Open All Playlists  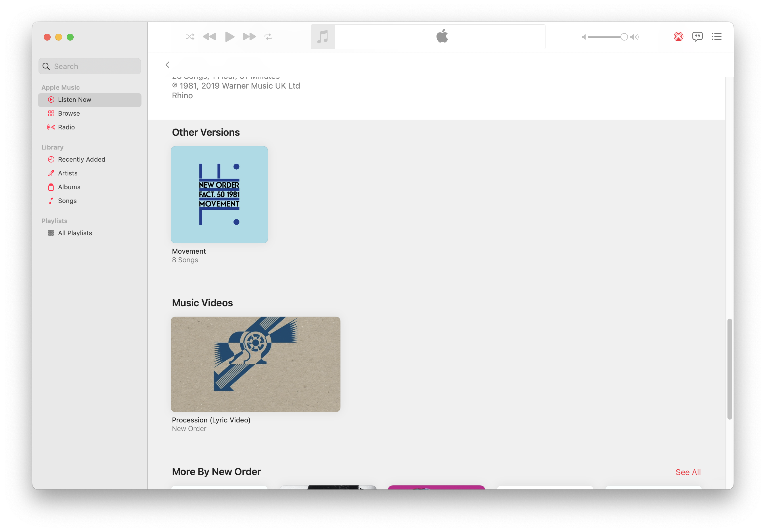[x=90, y=233]
